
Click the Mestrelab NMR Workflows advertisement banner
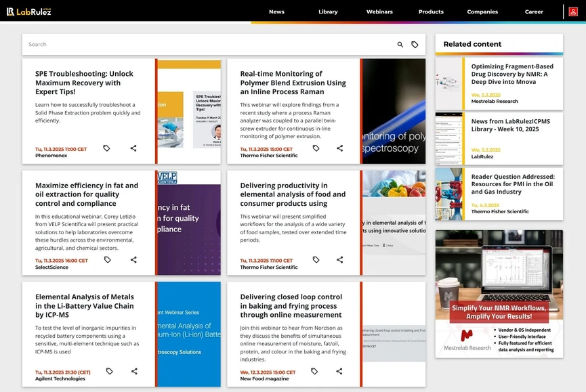click(x=499, y=295)
